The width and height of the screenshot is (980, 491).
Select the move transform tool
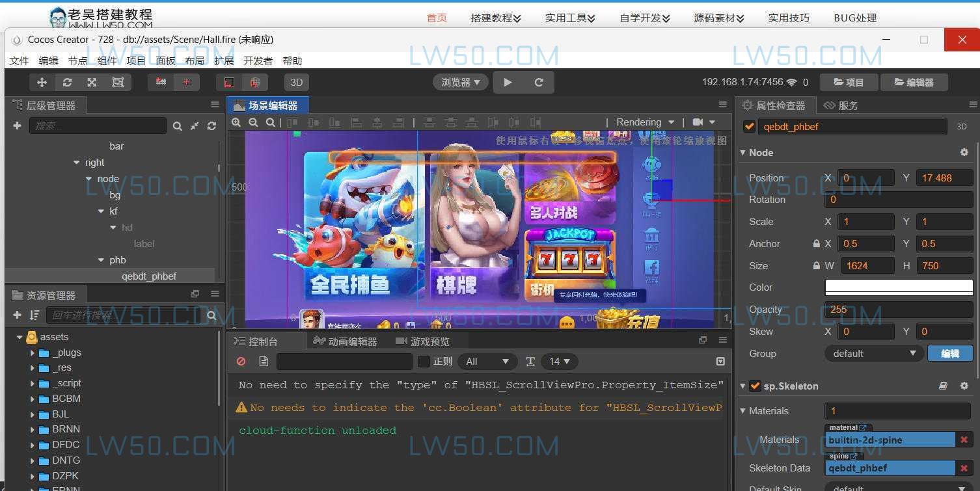point(42,82)
